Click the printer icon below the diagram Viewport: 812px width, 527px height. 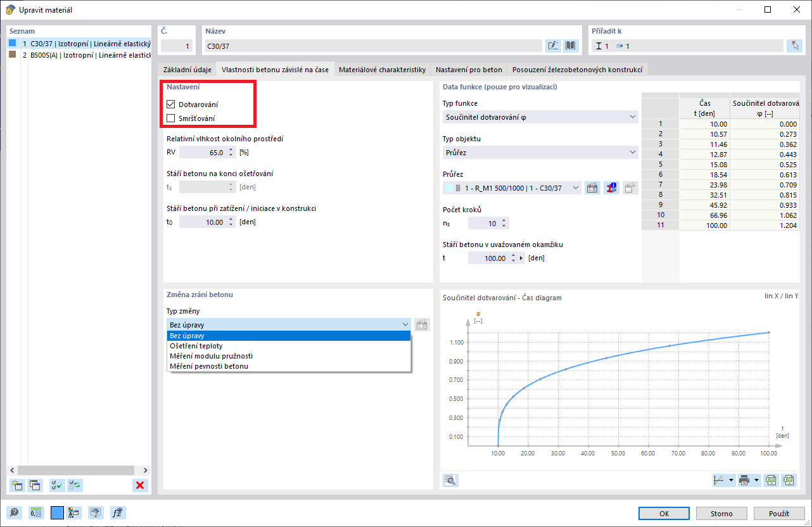tap(745, 480)
